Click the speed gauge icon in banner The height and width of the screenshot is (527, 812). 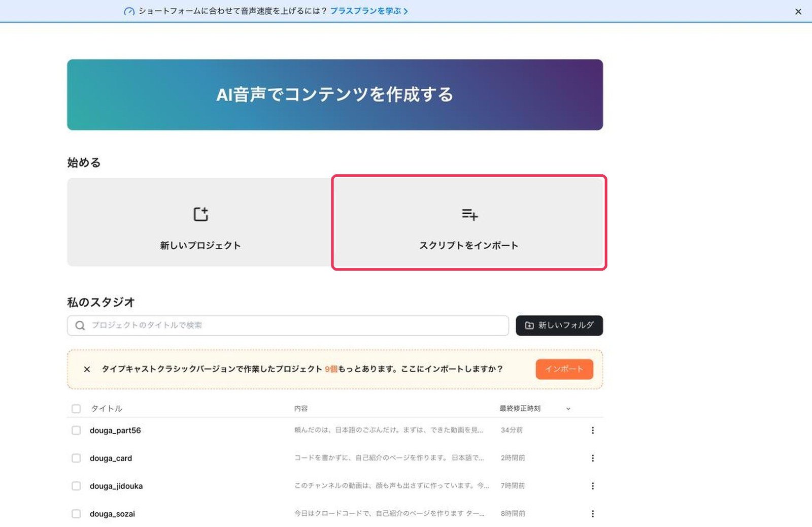[129, 11]
